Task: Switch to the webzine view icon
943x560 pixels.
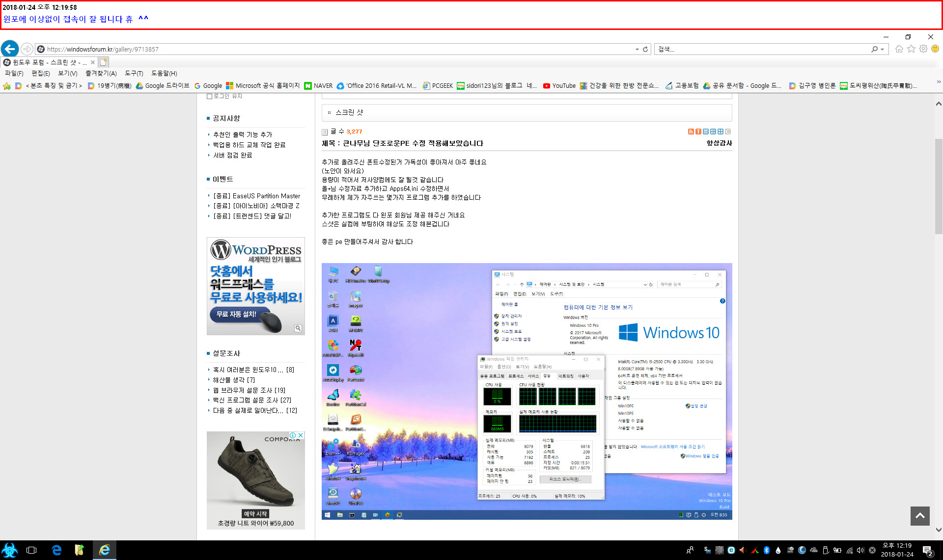Action: click(x=713, y=132)
